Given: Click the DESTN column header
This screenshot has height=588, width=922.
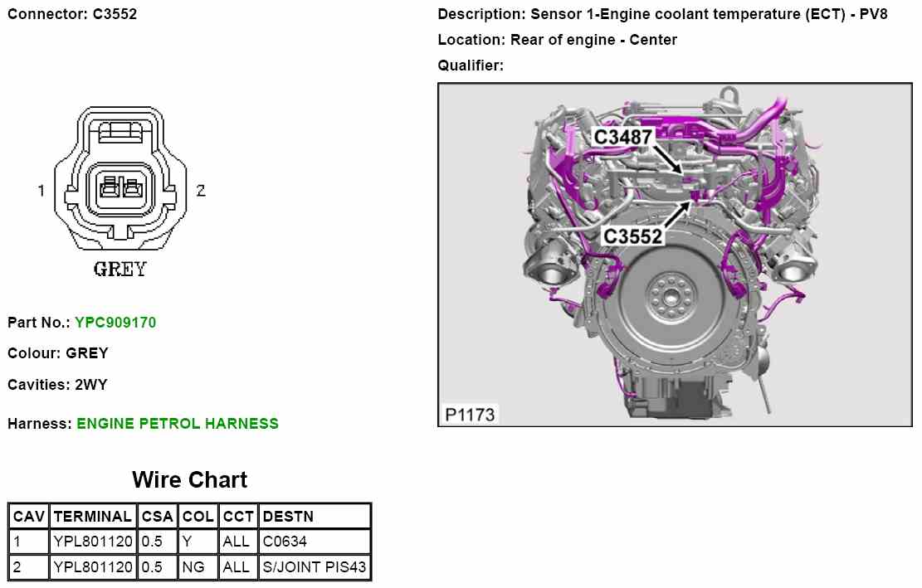Looking at the screenshot, I should pyautogui.click(x=288, y=517).
